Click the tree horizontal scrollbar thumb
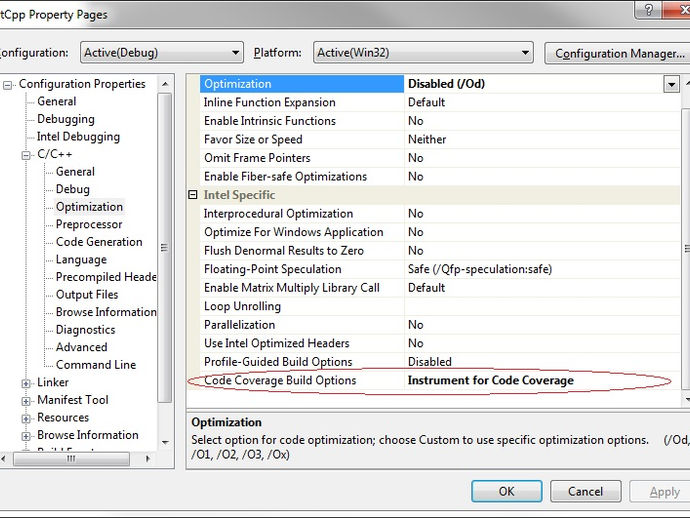This screenshot has width=690, height=518. click(x=71, y=459)
